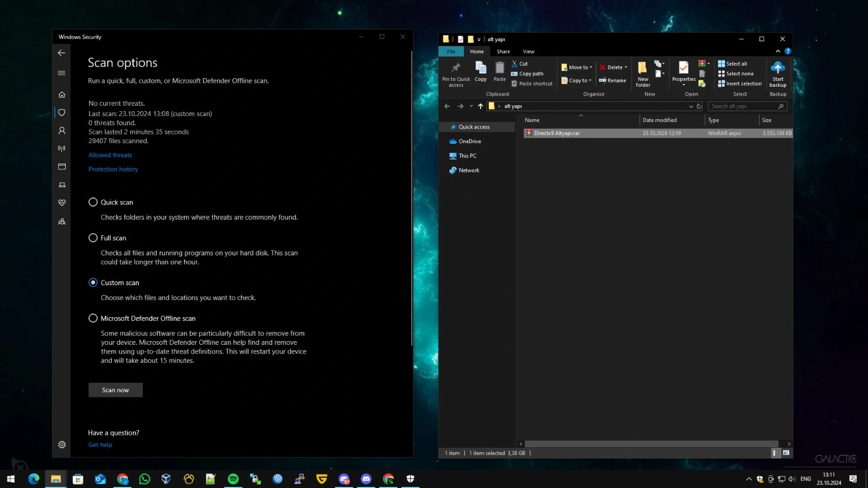The width and height of the screenshot is (868, 488).
Task: Select the Quick scan radio button
Action: pos(93,202)
